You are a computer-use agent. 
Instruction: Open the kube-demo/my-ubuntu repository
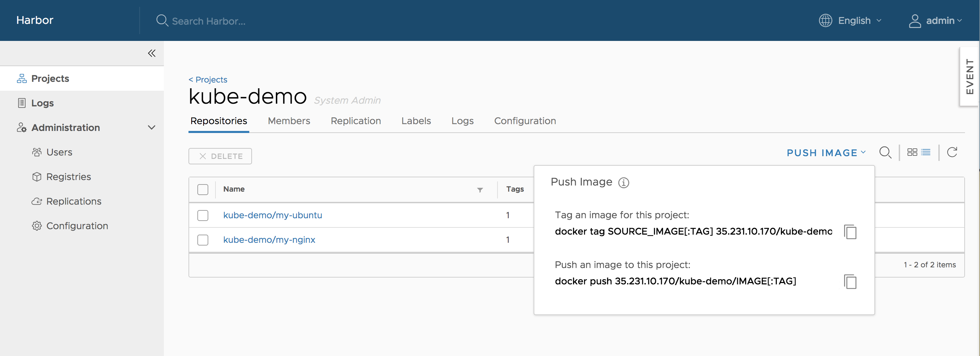coord(272,216)
